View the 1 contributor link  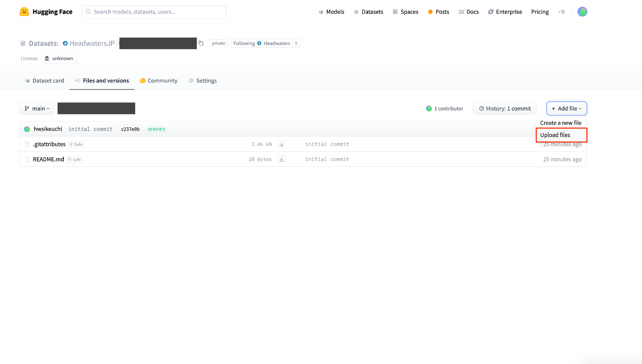click(x=444, y=109)
